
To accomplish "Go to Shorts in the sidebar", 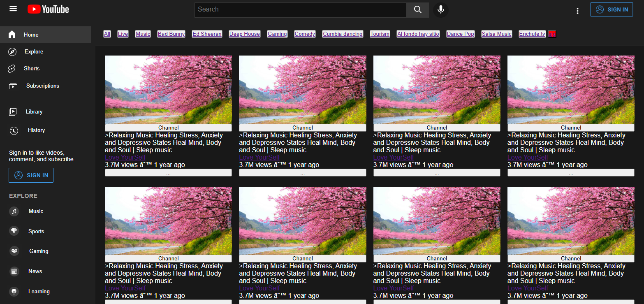I will coord(32,69).
